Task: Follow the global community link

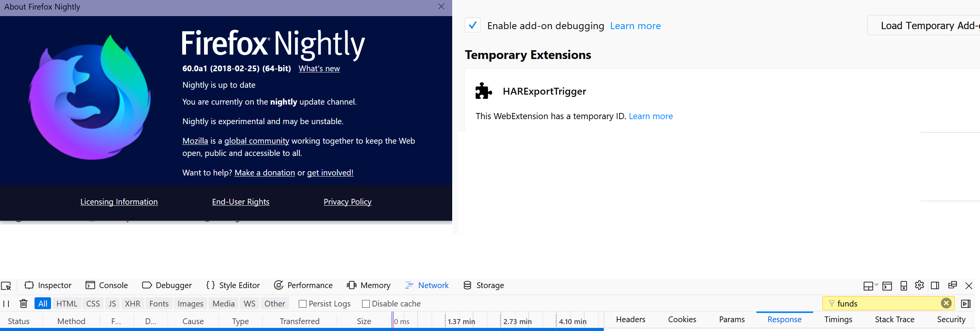Action: [x=257, y=141]
